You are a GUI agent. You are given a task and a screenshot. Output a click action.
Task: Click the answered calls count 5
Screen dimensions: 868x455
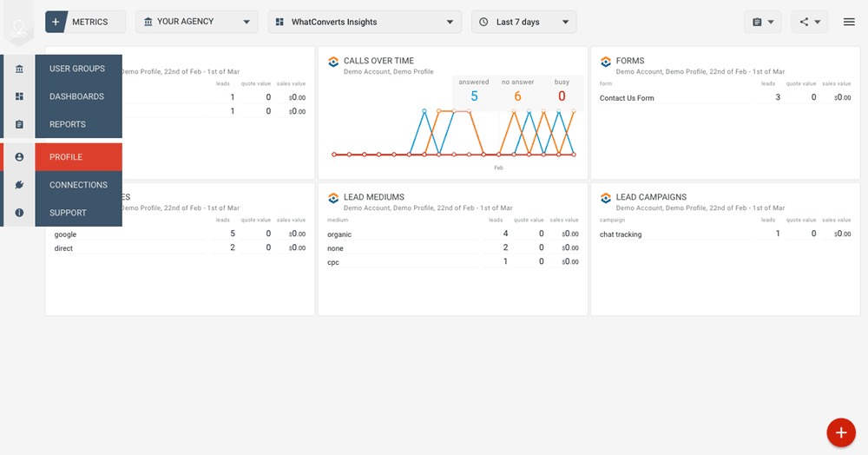474,96
